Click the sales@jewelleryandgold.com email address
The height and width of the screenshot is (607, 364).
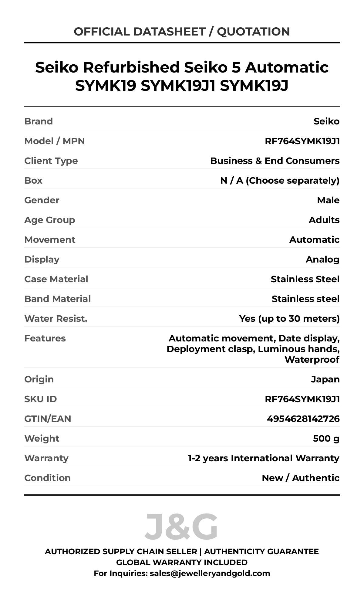tap(210, 573)
